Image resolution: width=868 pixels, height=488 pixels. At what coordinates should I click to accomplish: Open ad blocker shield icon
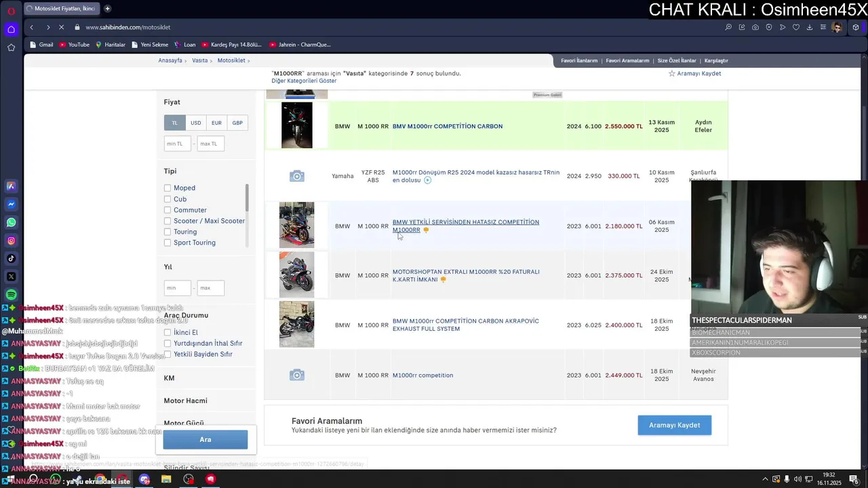(769, 27)
